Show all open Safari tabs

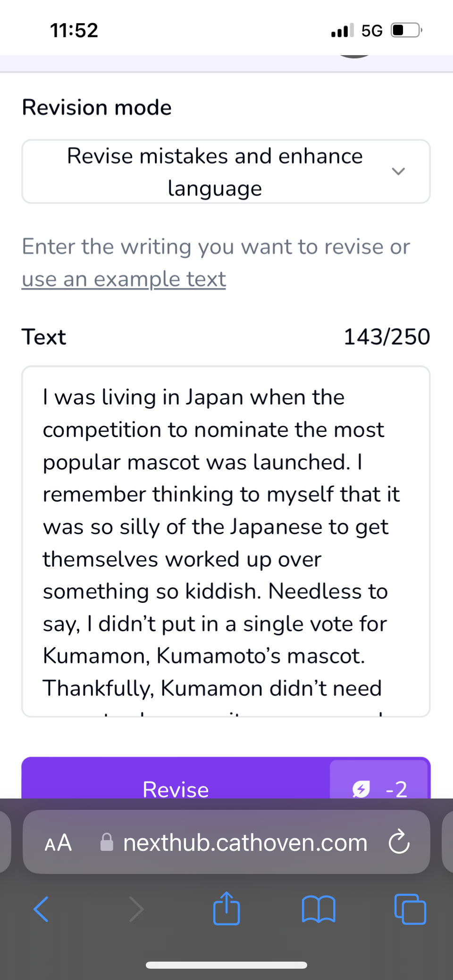(x=410, y=909)
